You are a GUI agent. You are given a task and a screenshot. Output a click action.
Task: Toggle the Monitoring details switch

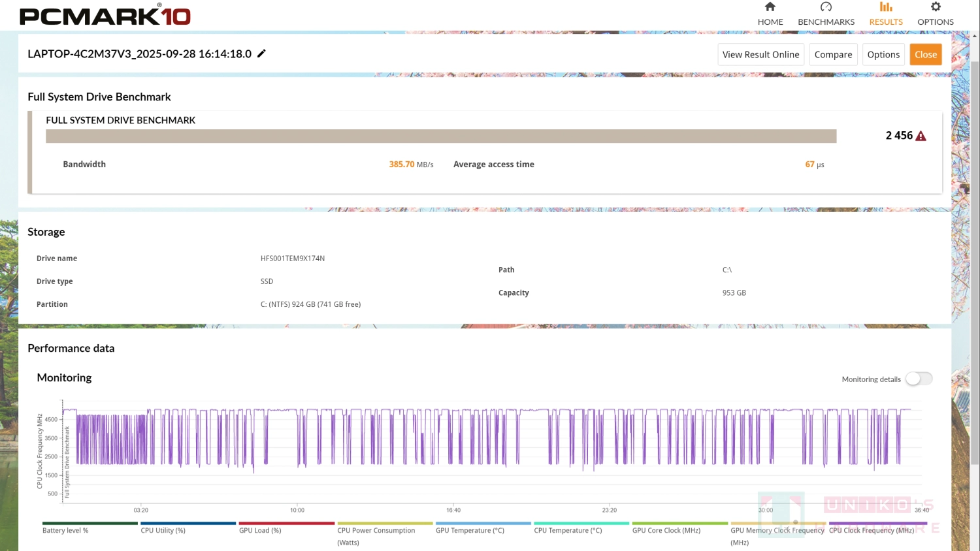919,379
